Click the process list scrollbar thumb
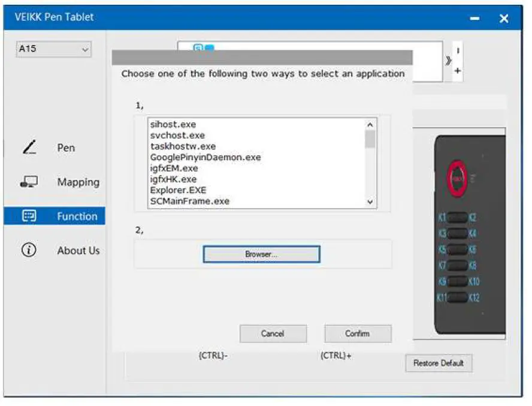Screen dimensions: 532x406 (x=370, y=139)
